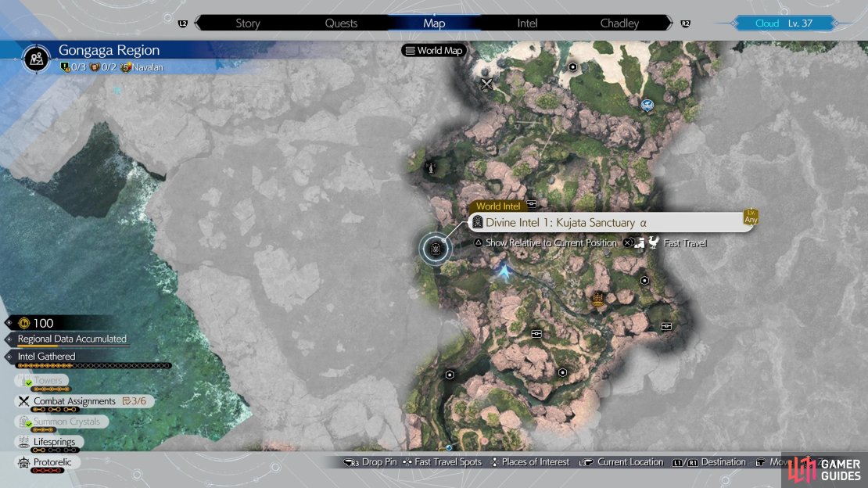This screenshot has width=868, height=488.
Task: Select Places of Interest hint
Action: point(530,462)
